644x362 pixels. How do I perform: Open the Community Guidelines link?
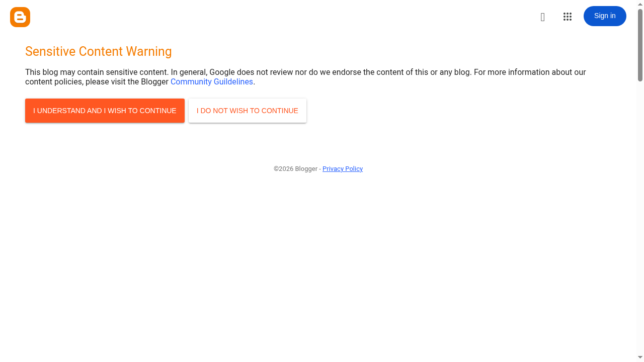point(212,82)
